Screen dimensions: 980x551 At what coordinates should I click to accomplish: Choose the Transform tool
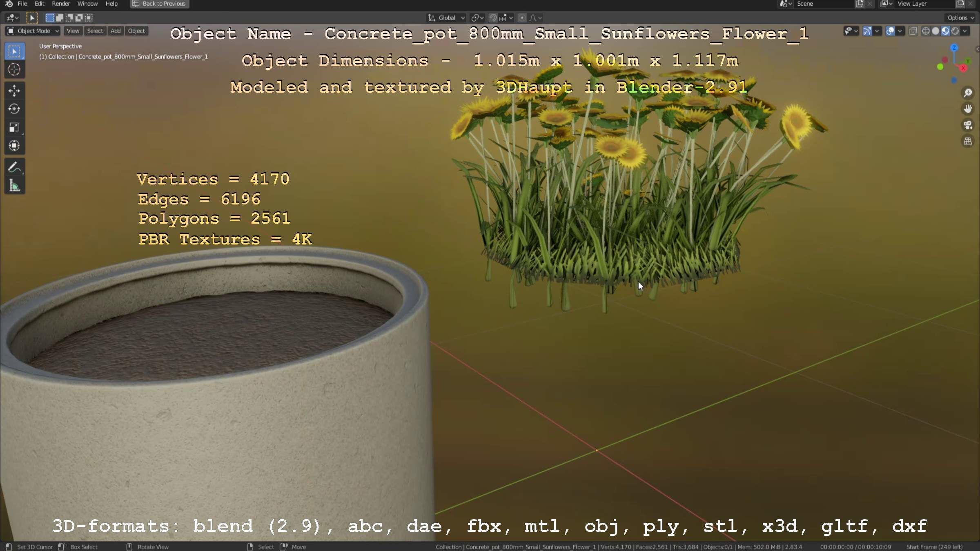coord(14,146)
